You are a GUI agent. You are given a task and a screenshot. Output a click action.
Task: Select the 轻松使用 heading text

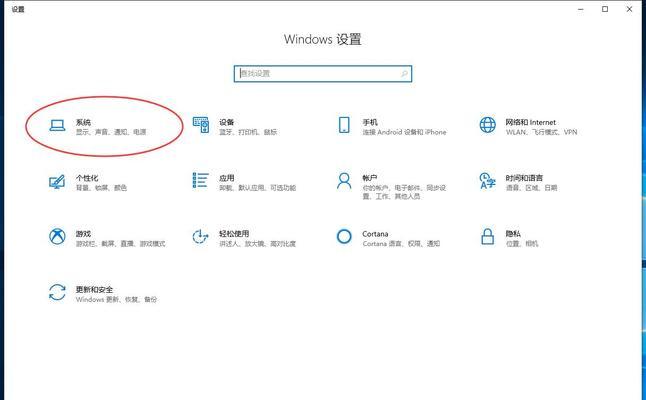click(x=234, y=234)
